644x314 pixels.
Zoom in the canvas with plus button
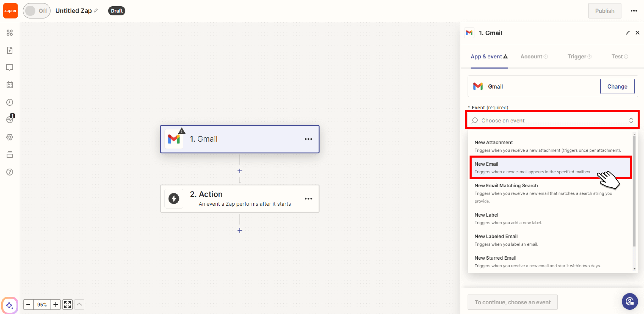pos(56,305)
